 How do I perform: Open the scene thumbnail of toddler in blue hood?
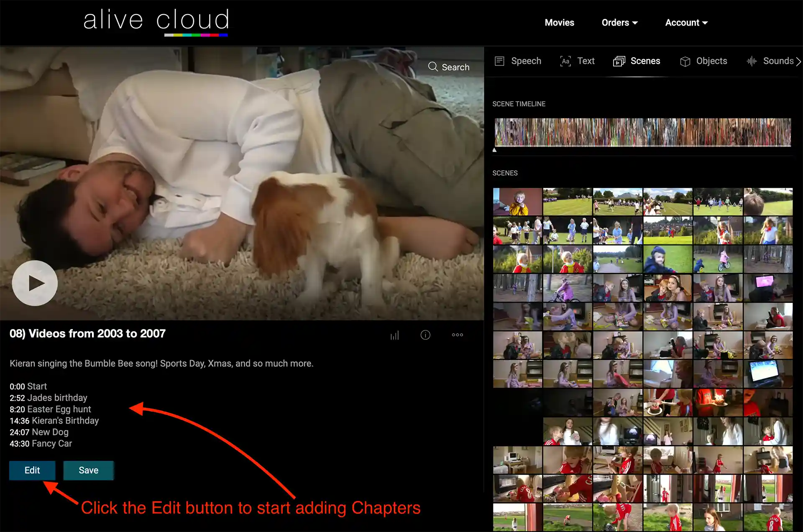(x=667, y=259)
